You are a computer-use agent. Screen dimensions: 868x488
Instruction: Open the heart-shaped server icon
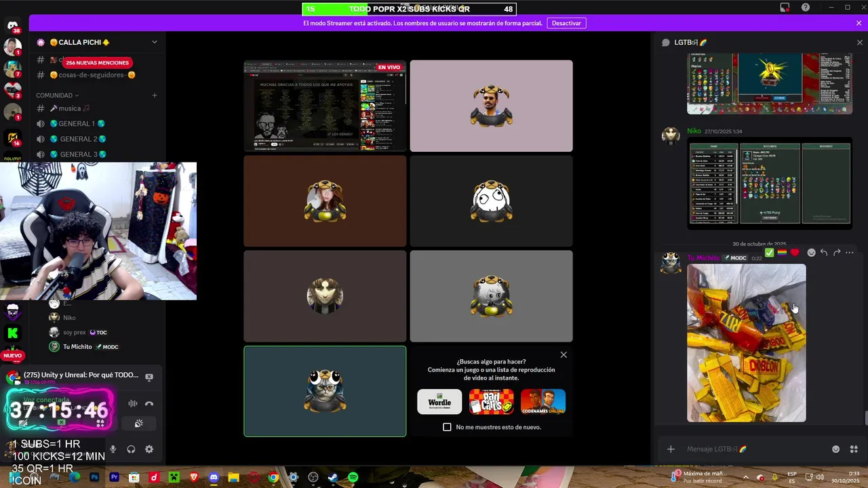coord(12,90)
